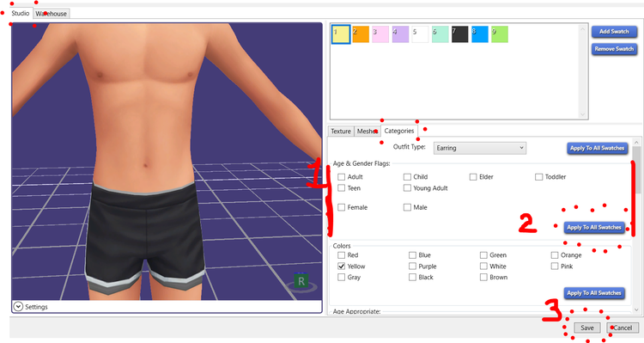Tick the Brown color checkbox
The image size is (644, 343).
pyautogui.click(x=483, y=277)
